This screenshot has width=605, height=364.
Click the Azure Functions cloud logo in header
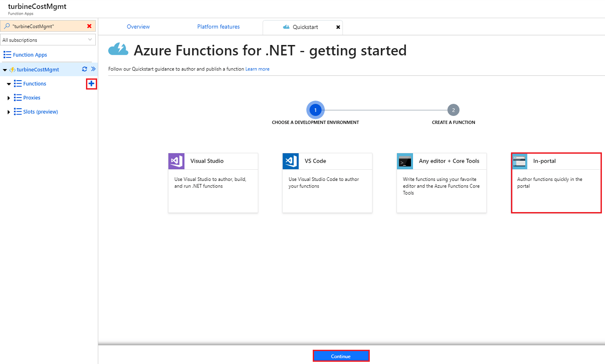click(119, 49)
